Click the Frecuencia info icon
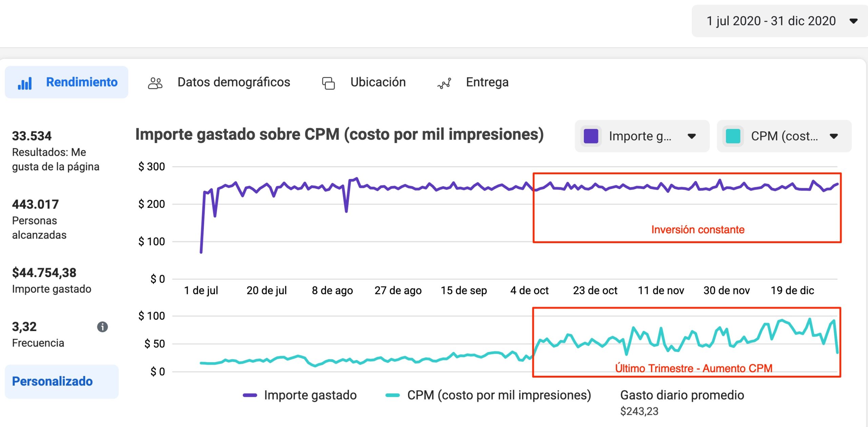The height and width of the screenshot is (427, 868). [x=102, y=327]
